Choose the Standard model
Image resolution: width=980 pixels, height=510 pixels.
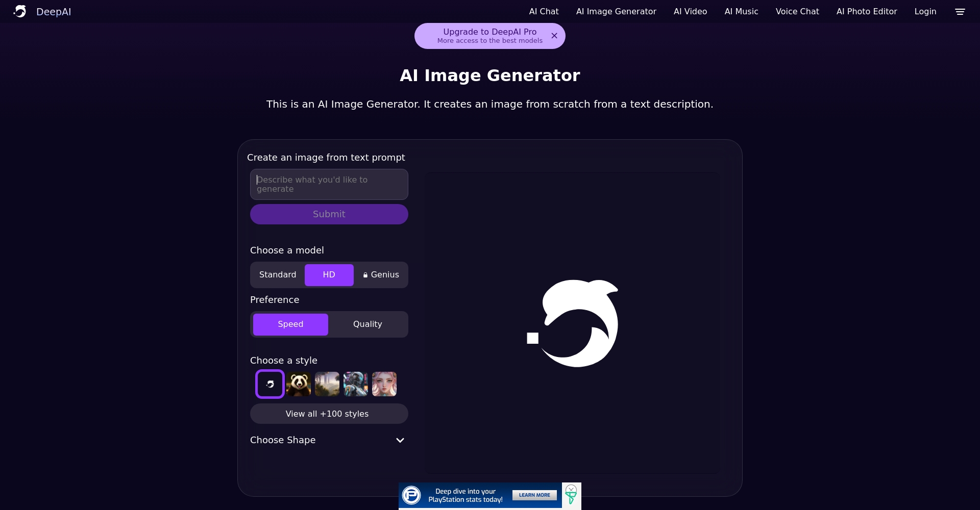[278, 275]
